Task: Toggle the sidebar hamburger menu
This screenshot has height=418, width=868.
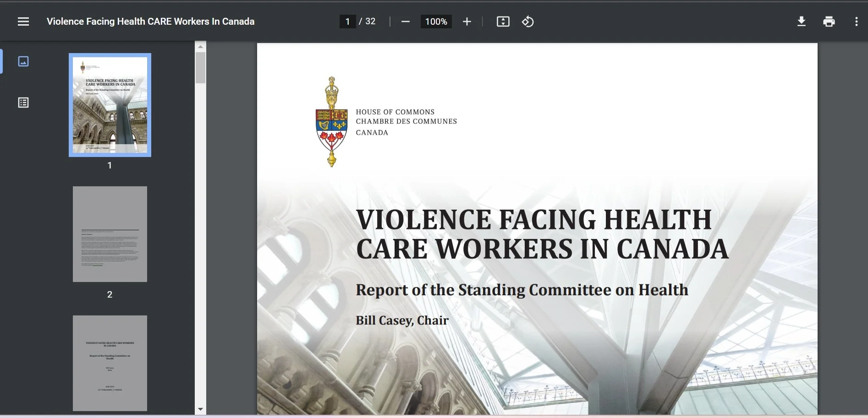Action: [23, 22]
